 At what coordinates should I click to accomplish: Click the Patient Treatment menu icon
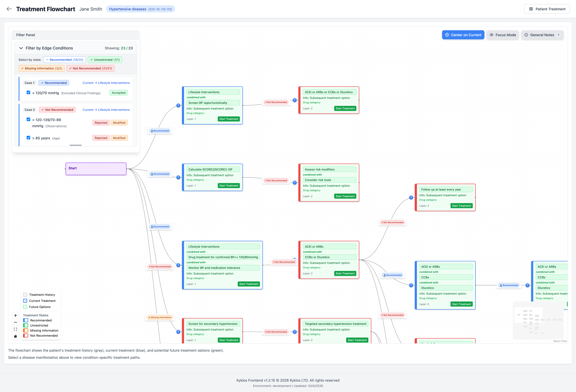coord(531,9)
